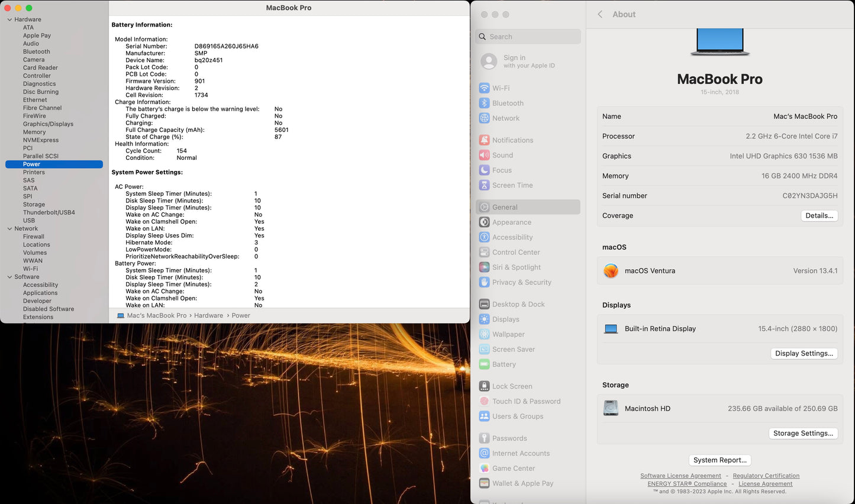855x504 pixels.
Task: Open Display Settings button
Action: [804, 353]
